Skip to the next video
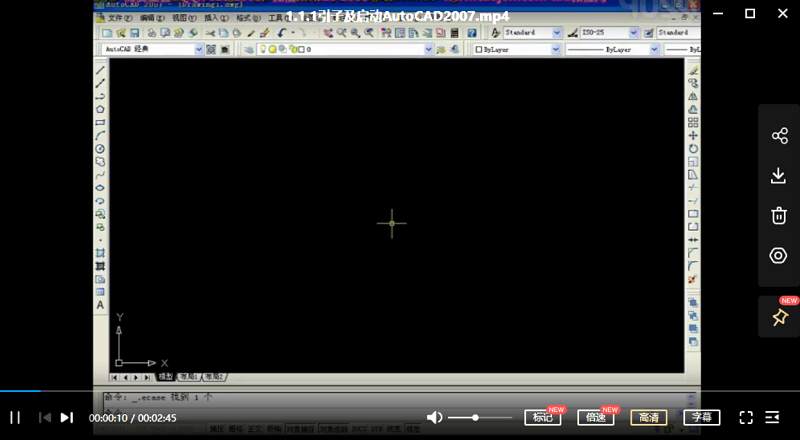Image resolution: width=800 pixels, height=440 pixels. coord(66,417)
